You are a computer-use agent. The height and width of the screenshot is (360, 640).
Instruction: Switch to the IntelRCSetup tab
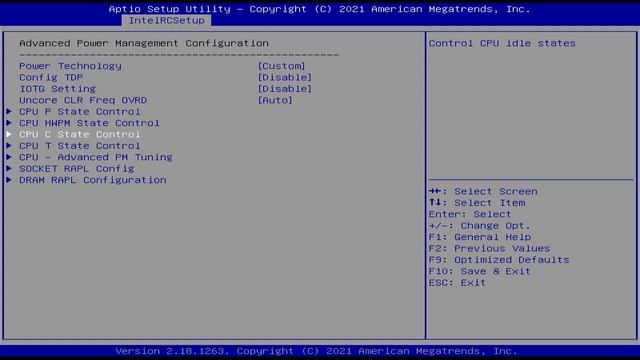[x=167, y=20]
